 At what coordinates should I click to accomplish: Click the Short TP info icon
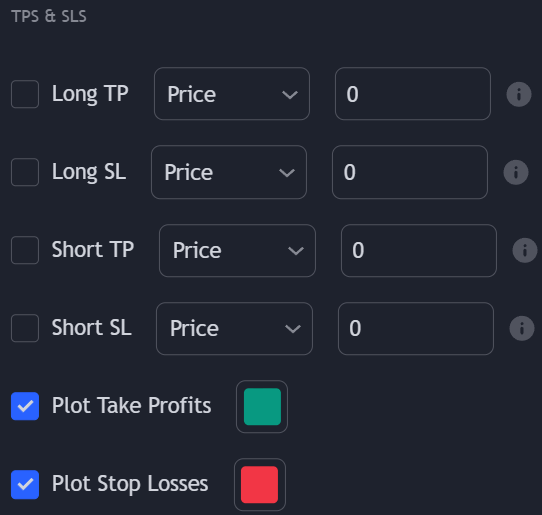coord(525,250)
